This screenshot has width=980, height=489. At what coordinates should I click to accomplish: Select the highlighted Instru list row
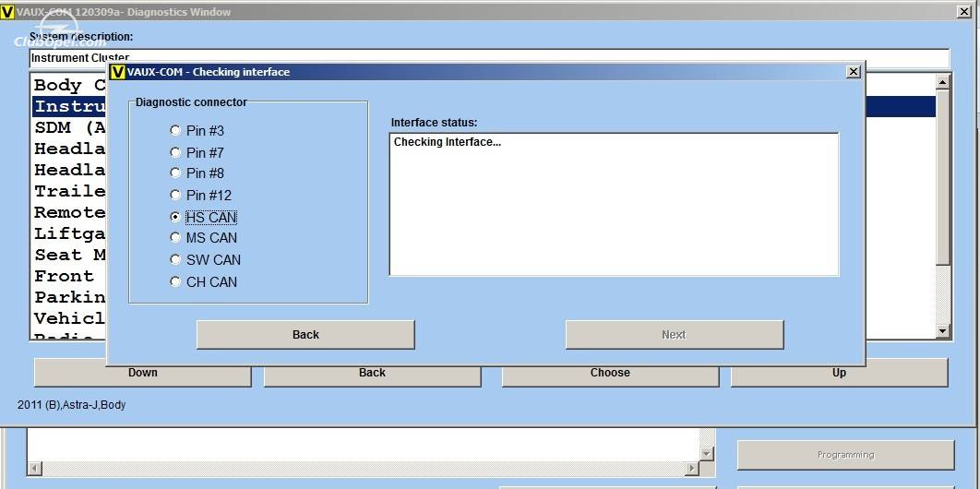click(x=69, y=106)
